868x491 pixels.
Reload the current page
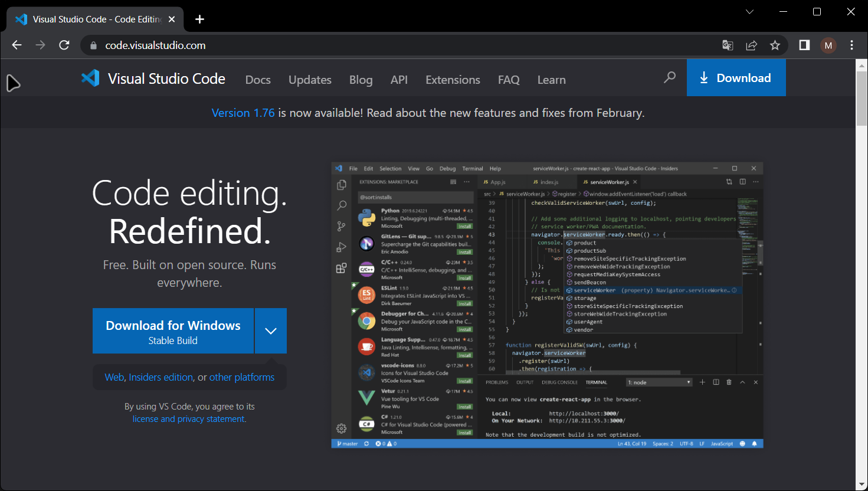pyautogui.click(x=64, y=45)
